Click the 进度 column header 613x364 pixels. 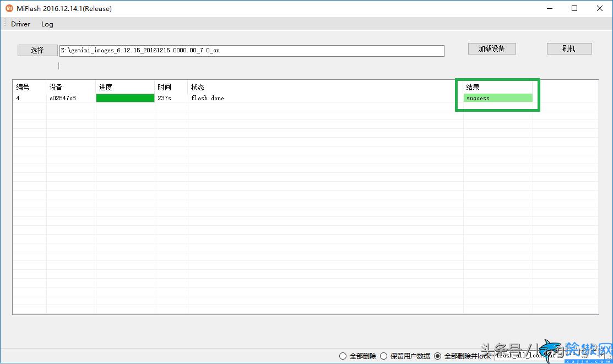[125, 87]
